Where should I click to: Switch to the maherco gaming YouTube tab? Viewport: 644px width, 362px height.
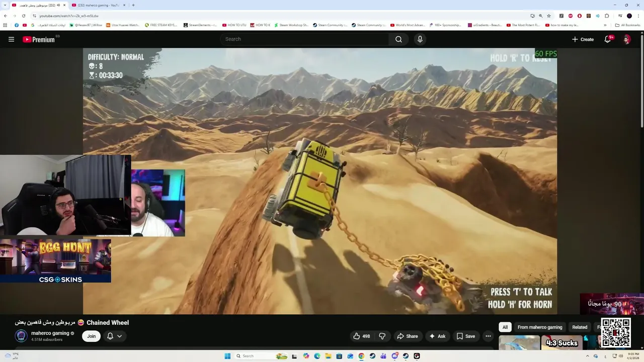(x=99, y=5)
